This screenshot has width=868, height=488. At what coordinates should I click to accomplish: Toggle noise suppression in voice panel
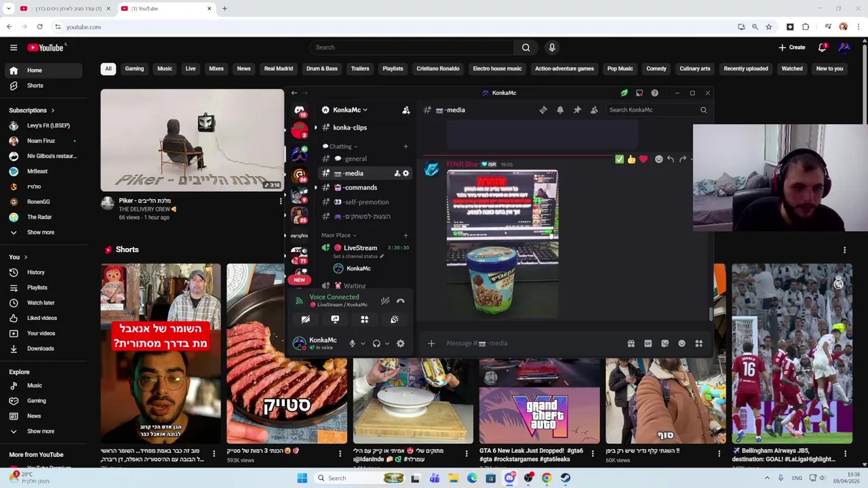point(384,301)
